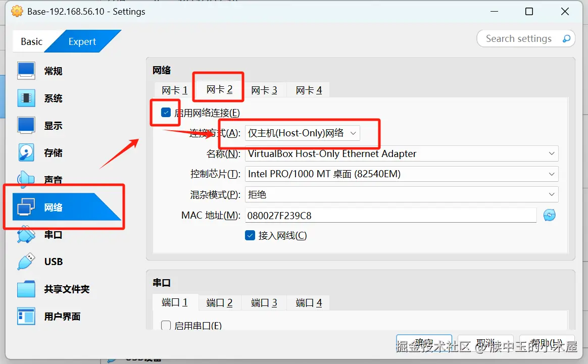
Task: Select the 串口 (Serial Ports) sidebar icon
Action: tap(53, 234)
